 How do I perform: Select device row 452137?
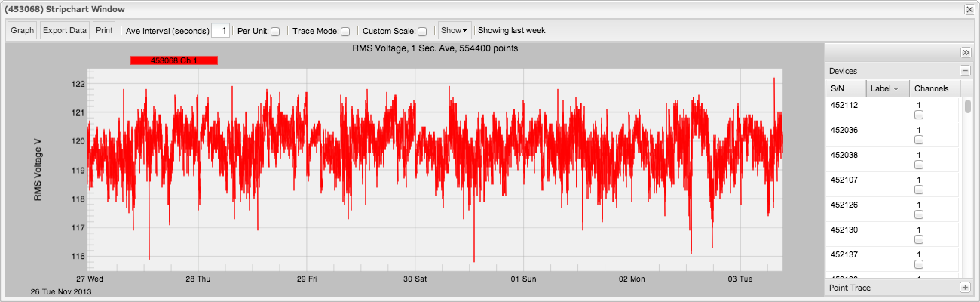(x=893, y=260)
